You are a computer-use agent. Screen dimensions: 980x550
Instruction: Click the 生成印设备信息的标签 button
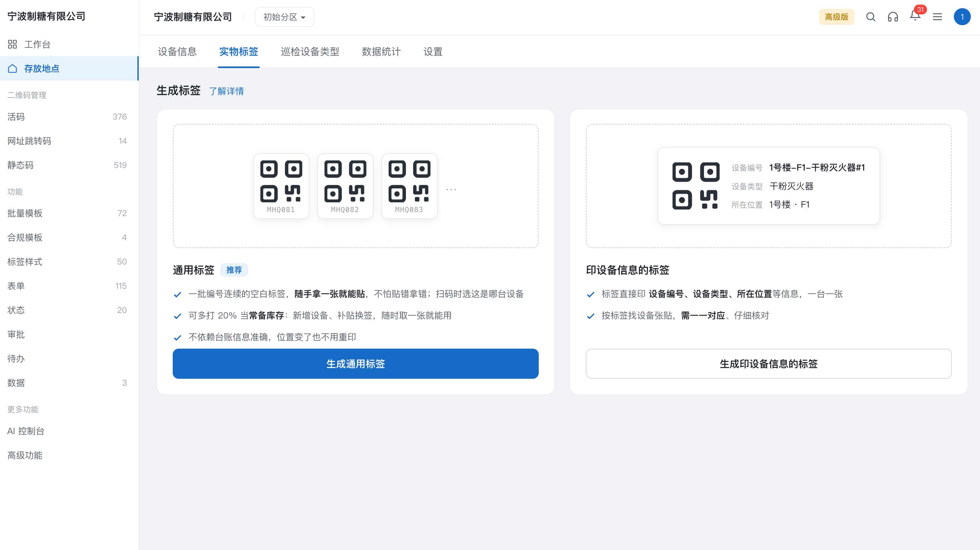pyautogui.click(x=768, y=364)
